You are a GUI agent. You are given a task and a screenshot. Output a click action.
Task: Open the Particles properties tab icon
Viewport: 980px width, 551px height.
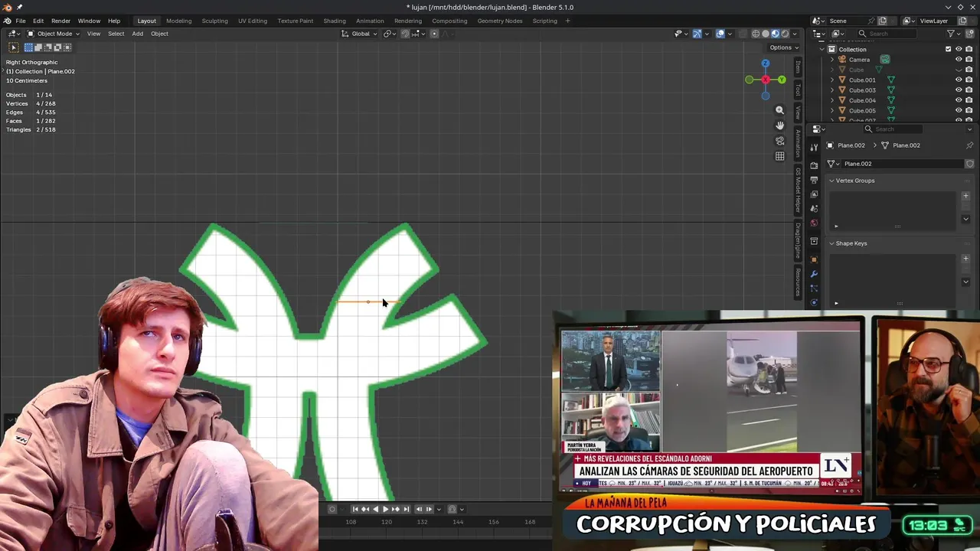pos(814,289)
